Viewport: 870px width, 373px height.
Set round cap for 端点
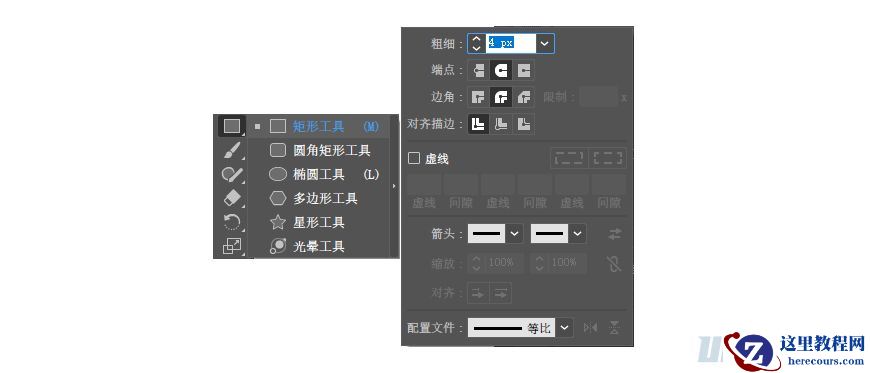[501, 70]
